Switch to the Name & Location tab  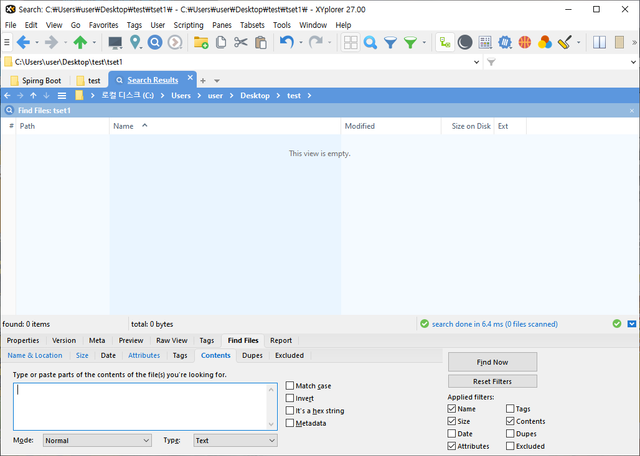[35, 355]
